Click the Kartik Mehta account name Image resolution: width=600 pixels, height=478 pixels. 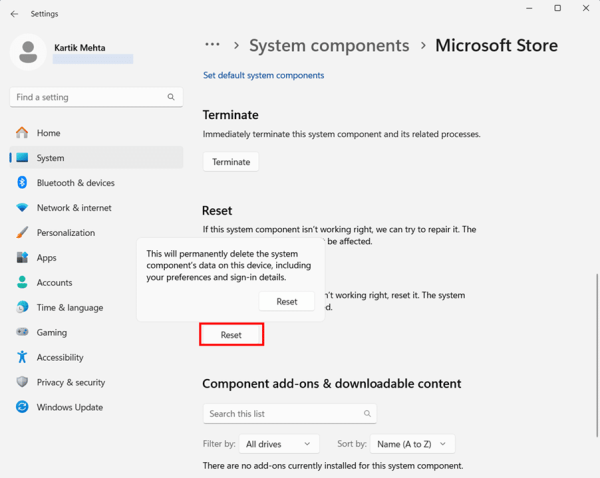[x=80, y=48]
